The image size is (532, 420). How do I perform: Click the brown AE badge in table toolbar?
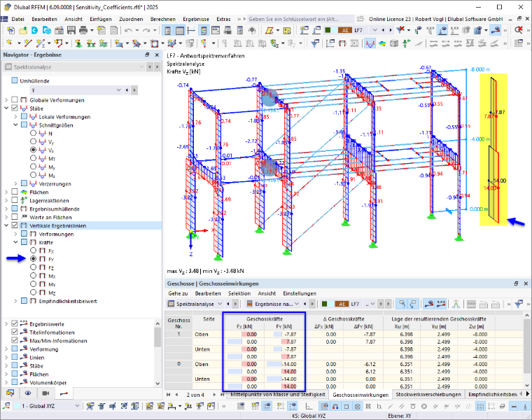(342, 304)
